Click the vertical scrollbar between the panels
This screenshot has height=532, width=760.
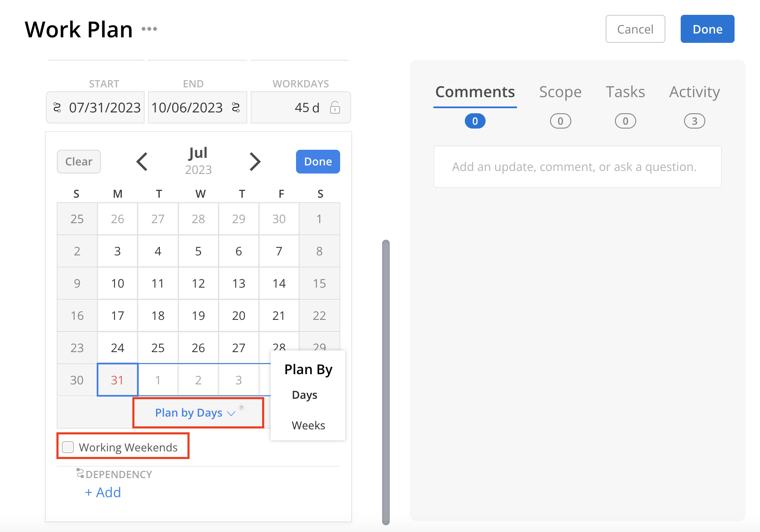tap(386, 382)
